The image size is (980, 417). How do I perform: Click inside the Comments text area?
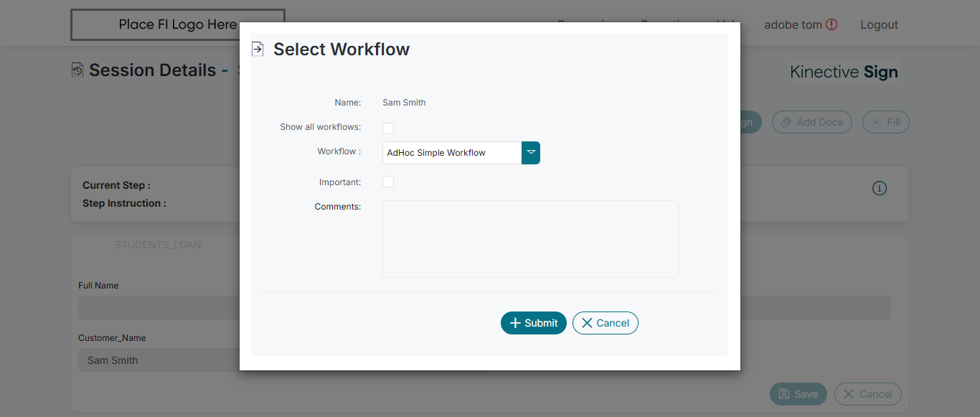[x=530, y=239]
